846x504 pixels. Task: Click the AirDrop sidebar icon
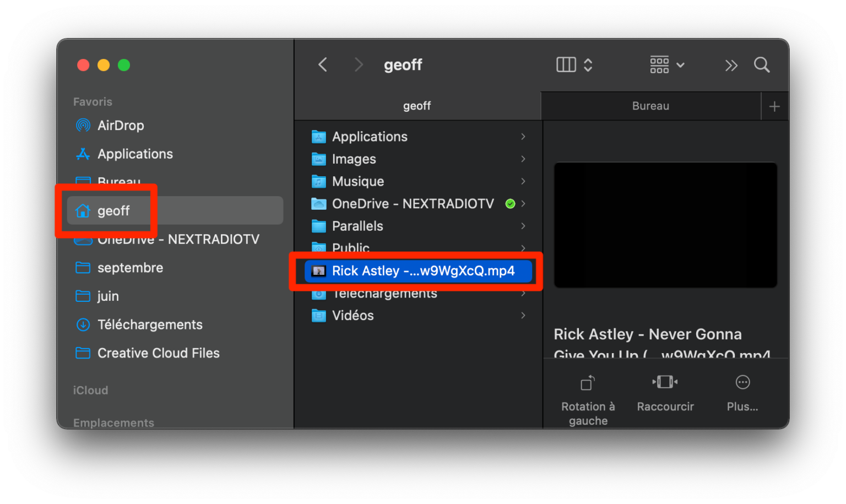tap(83, 126)
